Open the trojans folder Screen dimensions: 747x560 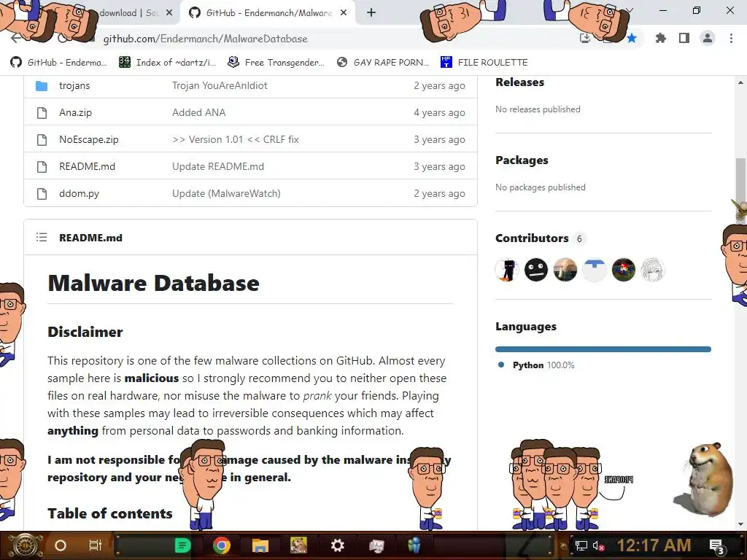pyautogui.click(x=74, y=86)
